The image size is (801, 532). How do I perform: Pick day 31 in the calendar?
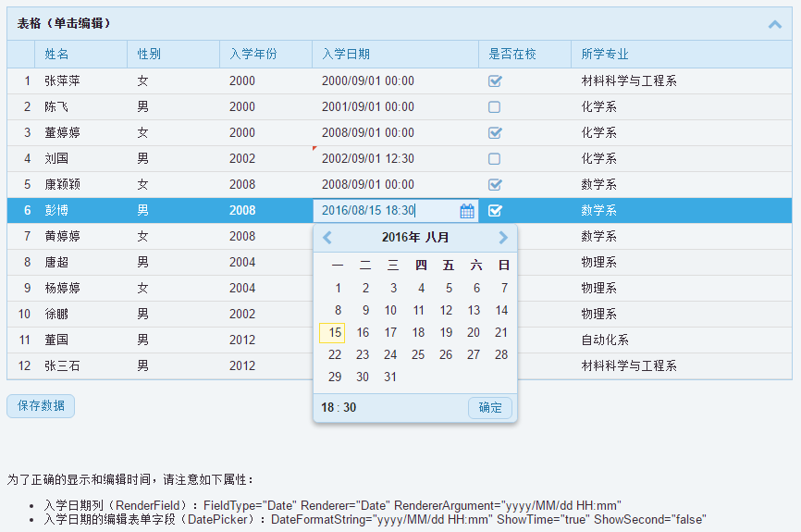pyautogui.click(x=389, y=377)
